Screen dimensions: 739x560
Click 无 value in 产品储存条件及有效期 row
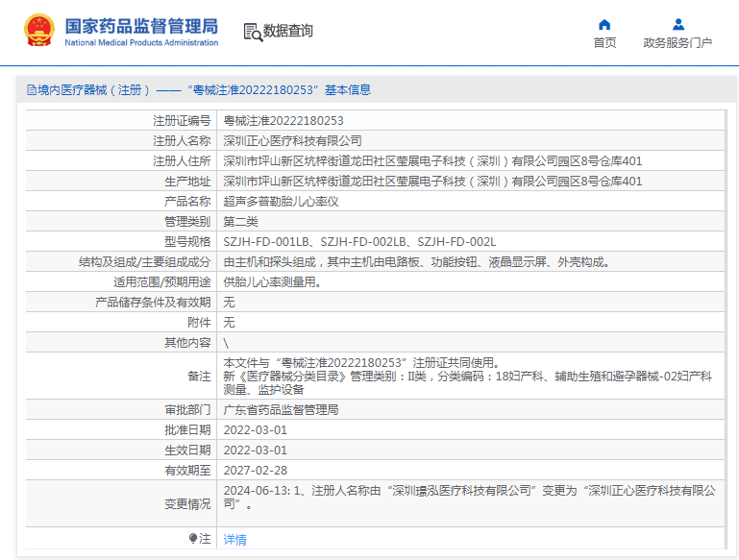pos(229,303)
